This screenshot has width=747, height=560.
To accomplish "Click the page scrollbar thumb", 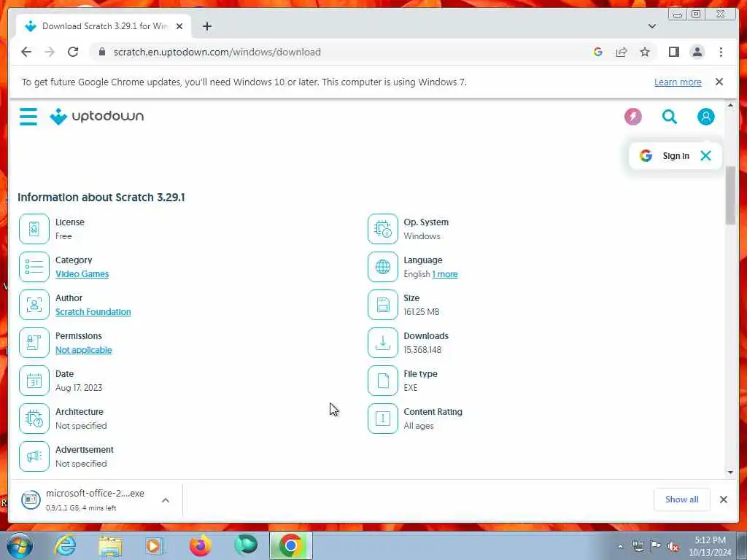I will point(730,195).
